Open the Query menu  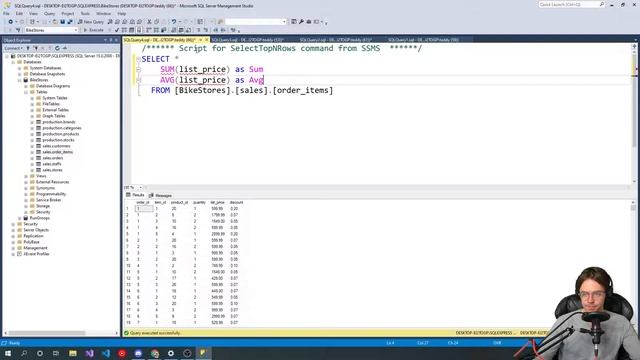[49, 13]
